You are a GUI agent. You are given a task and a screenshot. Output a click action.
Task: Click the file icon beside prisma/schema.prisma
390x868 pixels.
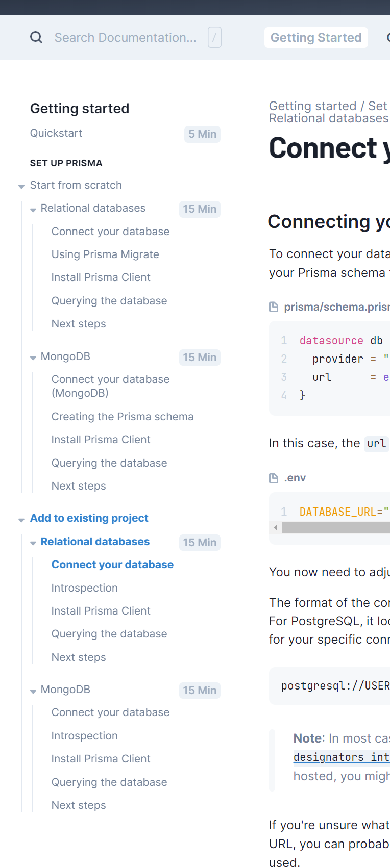pos(273,307)
